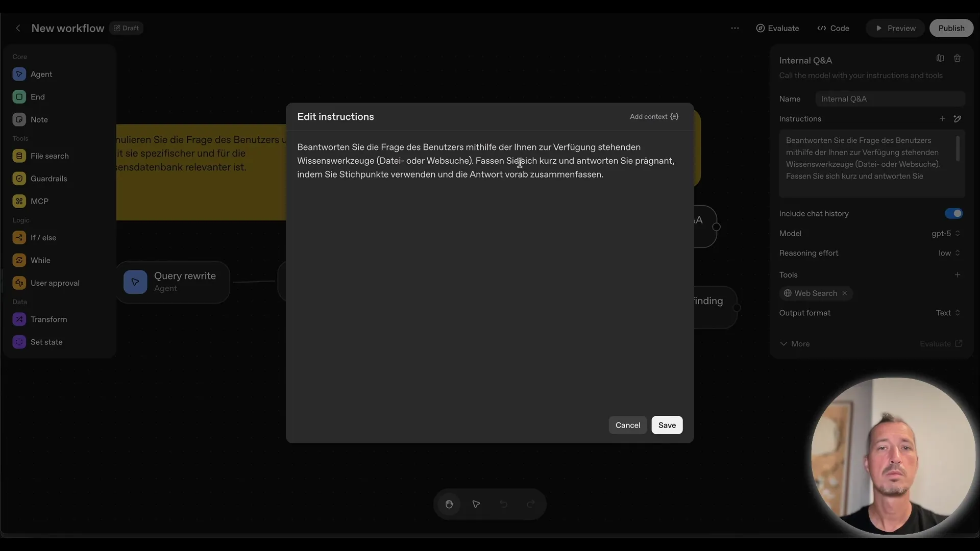Disable Include chat history
Image resolution: width=980 pixels, height=551 pixels.
point(953,214)
